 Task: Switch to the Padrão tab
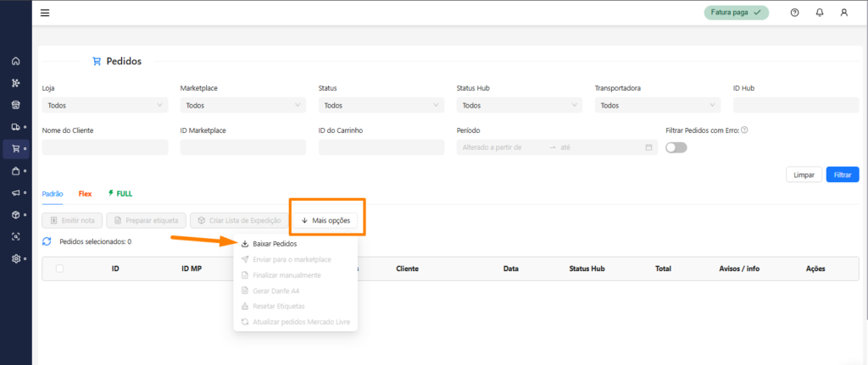click(x=53, y=194)
